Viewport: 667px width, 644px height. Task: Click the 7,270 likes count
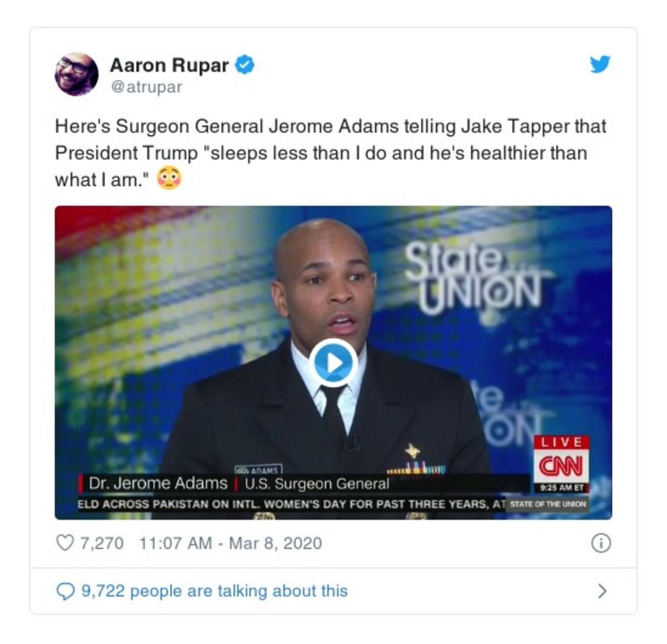pos(102,543)
